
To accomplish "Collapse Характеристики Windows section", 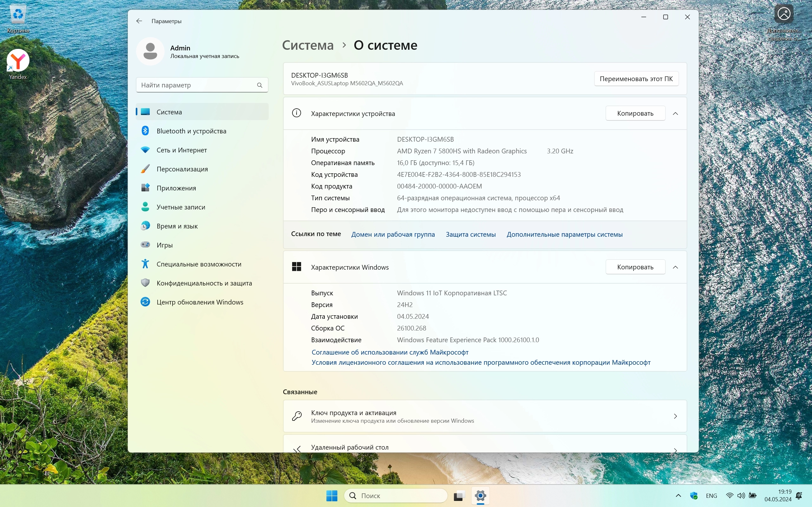I will pos(675,267).
